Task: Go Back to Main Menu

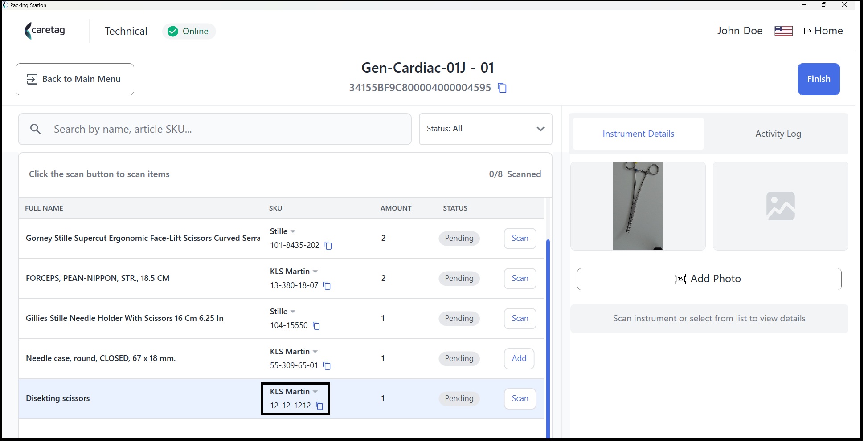Action: (x=75, y=79)
